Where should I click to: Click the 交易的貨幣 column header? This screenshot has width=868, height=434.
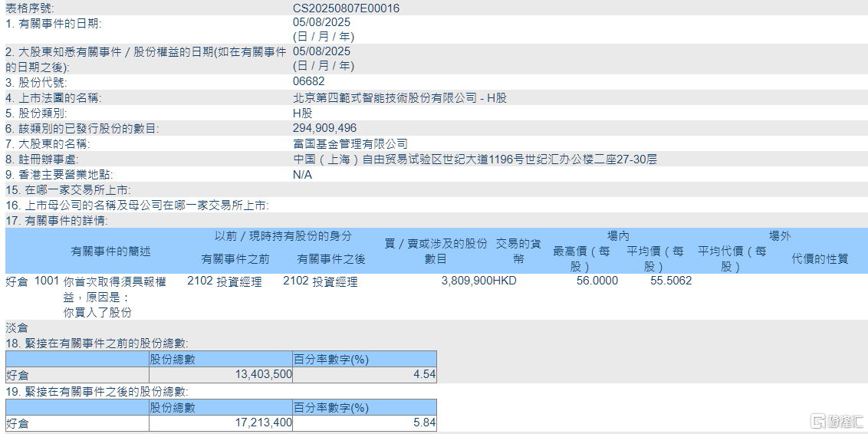pos(518,252)
